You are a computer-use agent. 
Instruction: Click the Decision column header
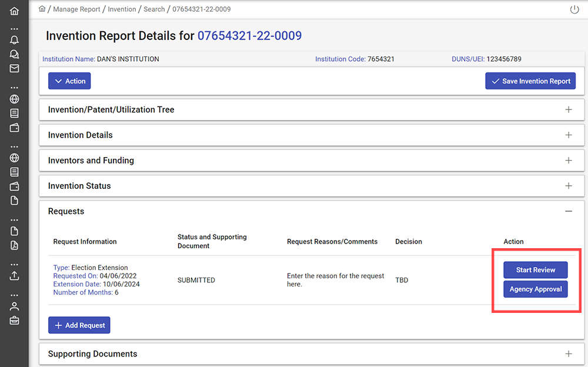click(409, 242)
